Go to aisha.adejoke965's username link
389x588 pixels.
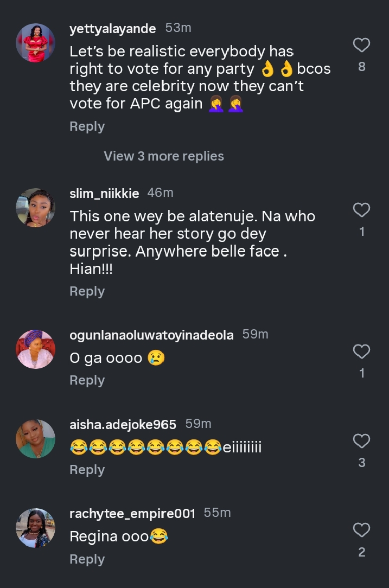[123, 424]
